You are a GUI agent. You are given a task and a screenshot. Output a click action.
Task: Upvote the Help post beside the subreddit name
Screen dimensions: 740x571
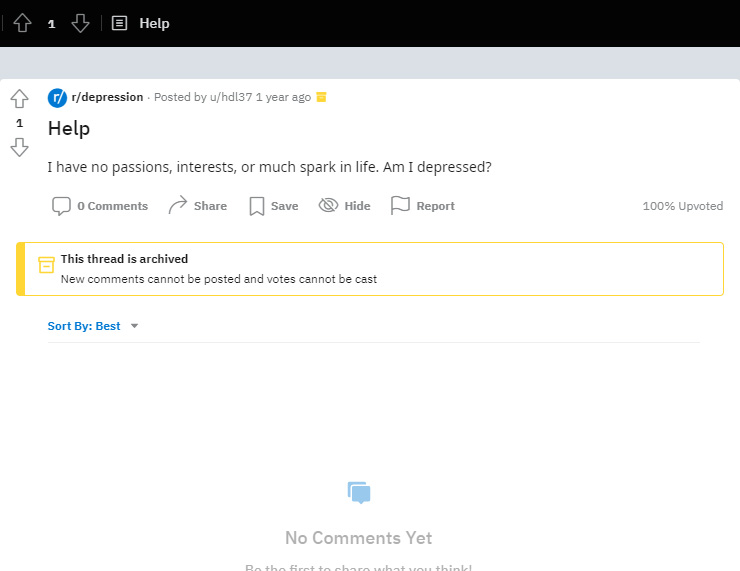click(19, 99)
